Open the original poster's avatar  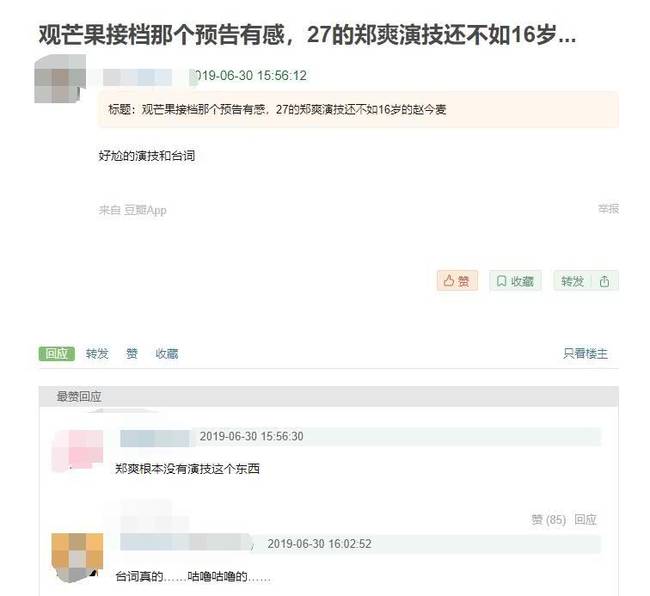(60, 79)
